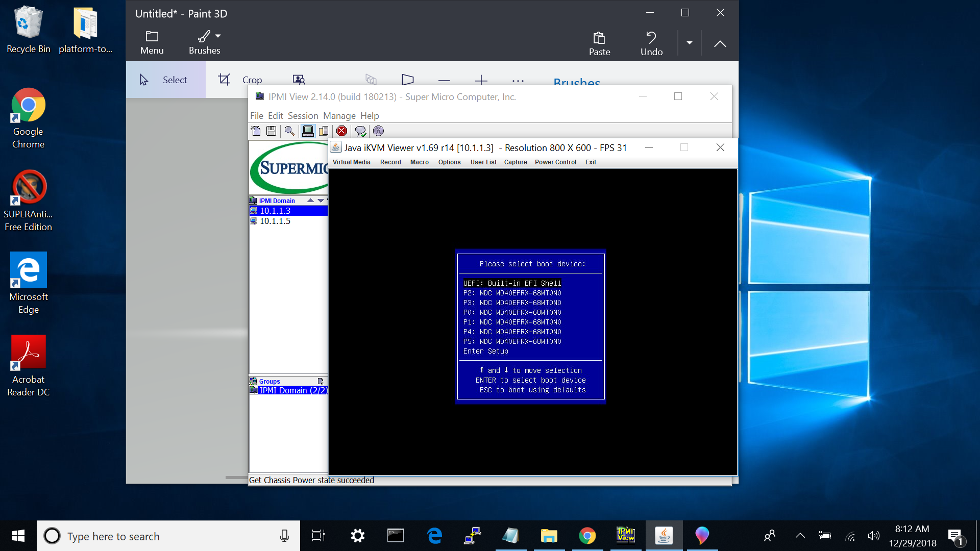Open the dropdown arrow next to Undo

pos(689,43)
